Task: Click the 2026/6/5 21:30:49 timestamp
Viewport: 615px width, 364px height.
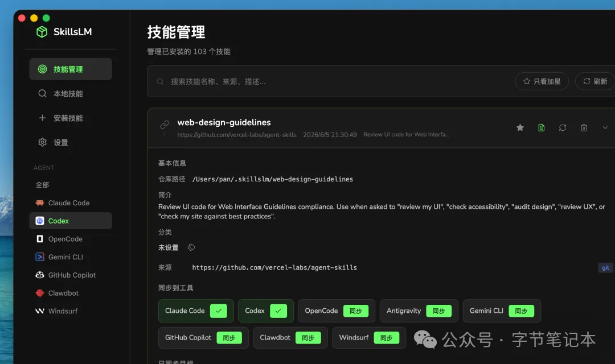Action: coord(330,135)
